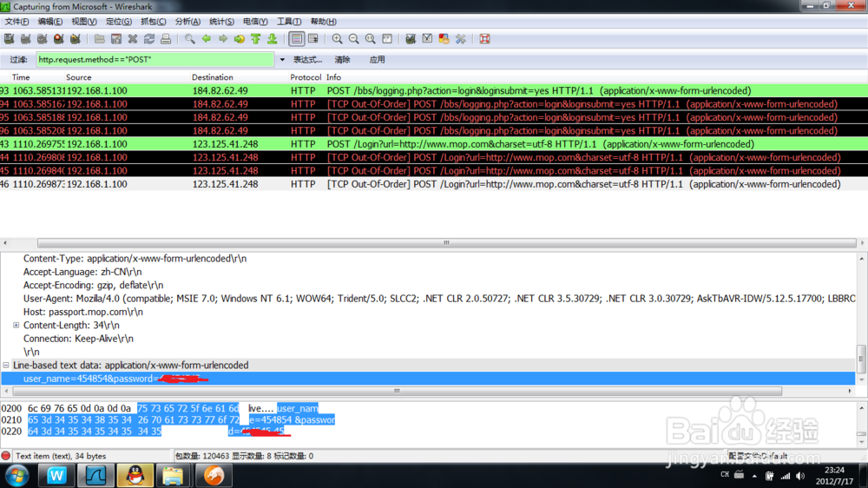The image size is (868, 488).
Task: Jump to first packet icon
Action: point(256,39)
